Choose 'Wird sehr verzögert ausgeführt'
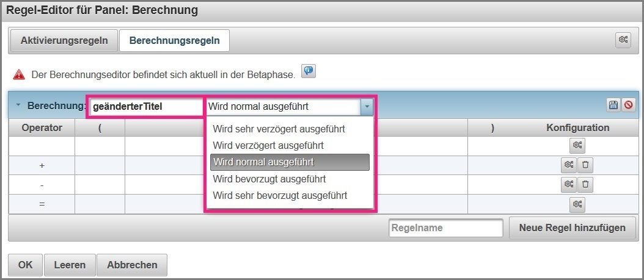Screen dimensions: 644x280 (279, 129)
